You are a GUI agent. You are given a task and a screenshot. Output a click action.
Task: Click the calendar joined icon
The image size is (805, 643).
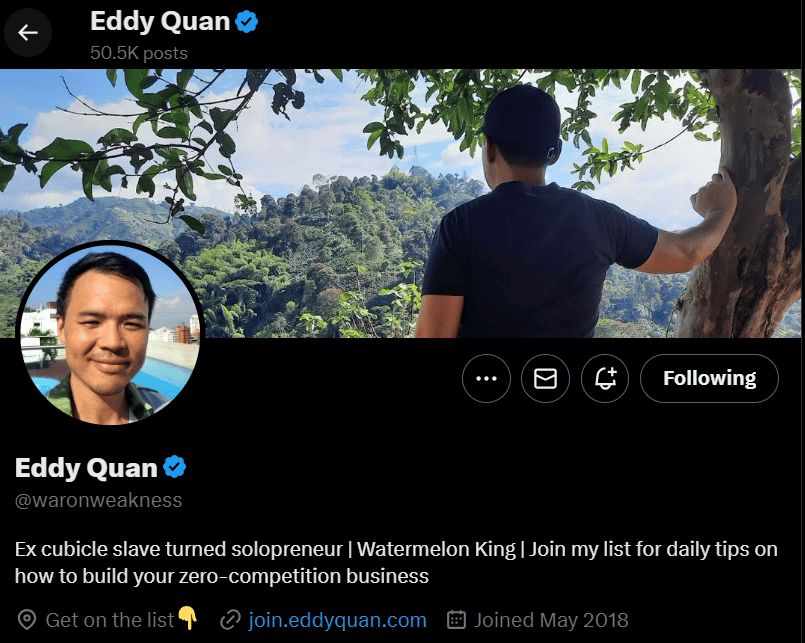[456, 619]
